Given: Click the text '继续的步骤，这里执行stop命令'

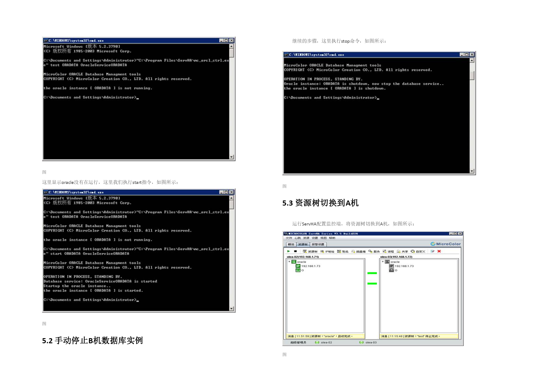Looking at the screenshot, I should tap(326, 41).
